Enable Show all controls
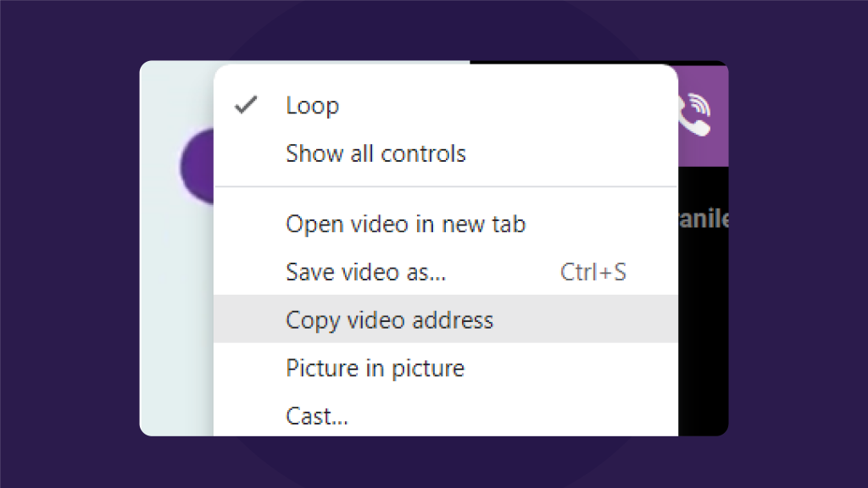868x488 pixels. (x=376, y=153)
